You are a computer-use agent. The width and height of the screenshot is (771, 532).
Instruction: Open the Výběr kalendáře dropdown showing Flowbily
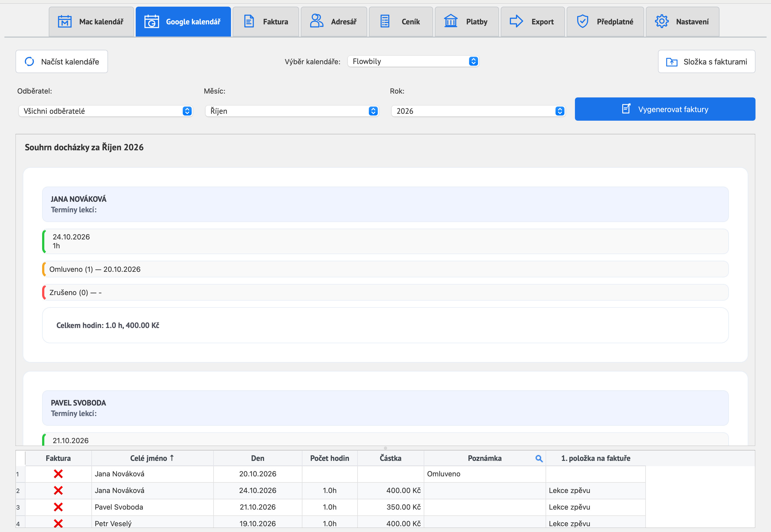click(x=413, y=61)
